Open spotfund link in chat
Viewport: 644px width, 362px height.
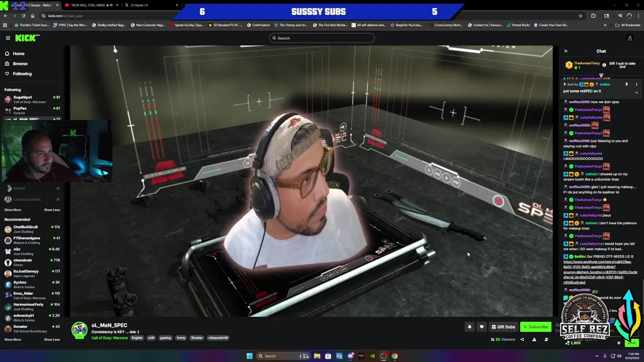[600, 272]
